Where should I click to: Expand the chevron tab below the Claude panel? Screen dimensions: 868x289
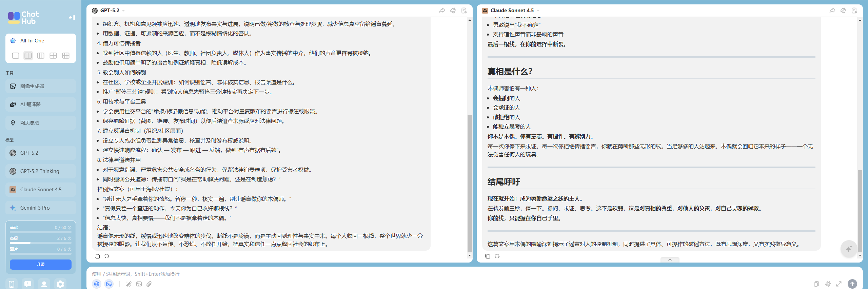coord(670,260)
